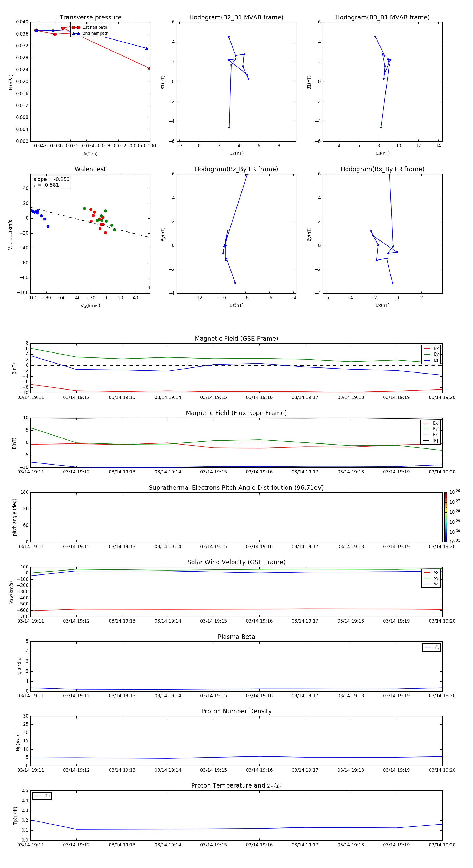Screen dimensions: 473x868
Task: Click the 'Bx(nT)' x-axis label
Action: tap(382, 305)
